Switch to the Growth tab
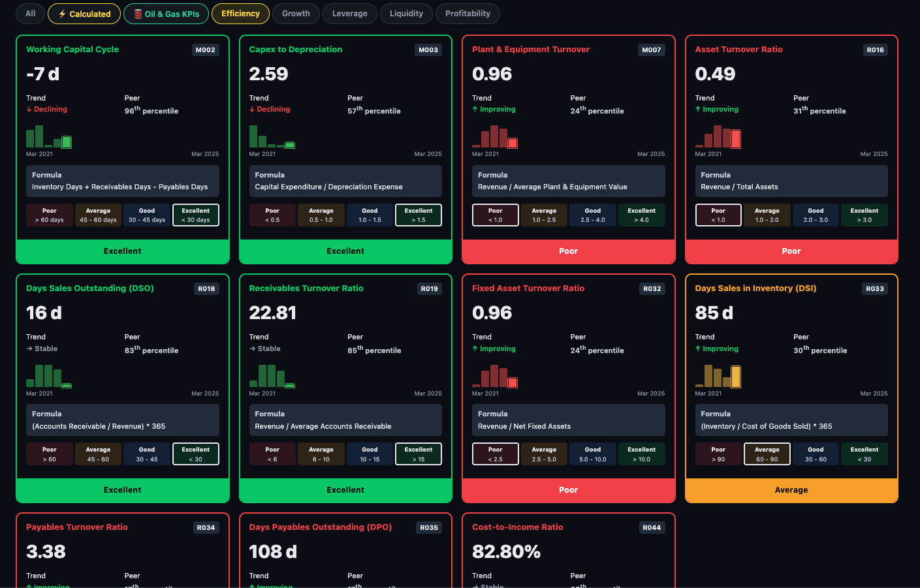This screenshot has width=920, height=588. 296,14
